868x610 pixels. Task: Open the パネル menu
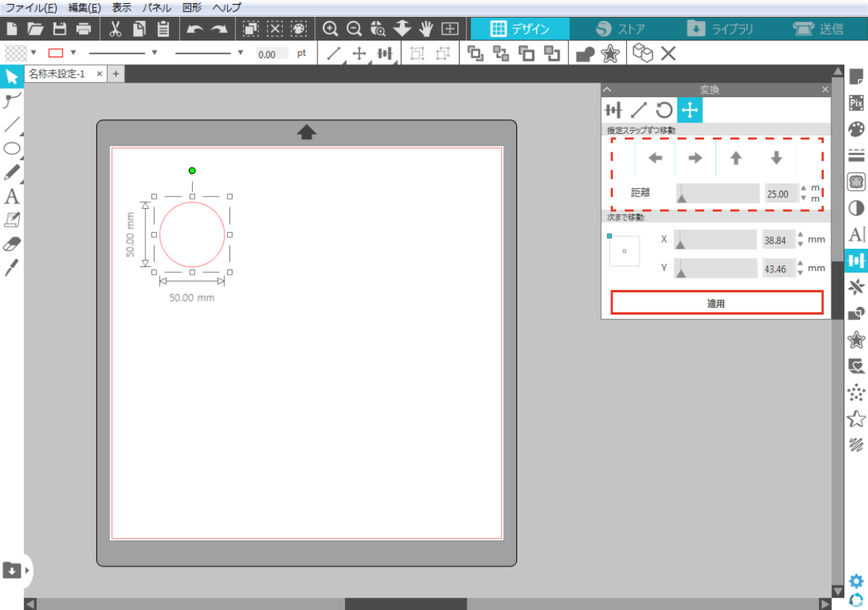pyautogui.click(x=156, y=8)
